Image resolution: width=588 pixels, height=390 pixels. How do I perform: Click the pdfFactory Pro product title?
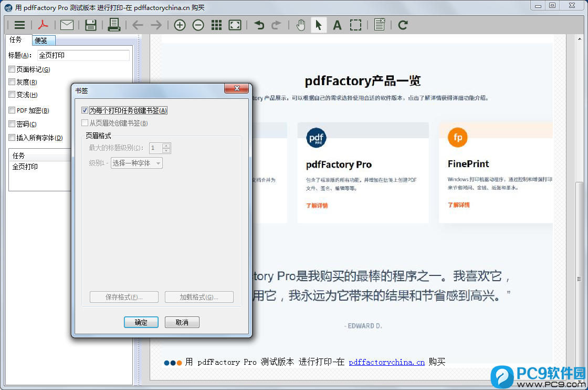tap(339, 165)
